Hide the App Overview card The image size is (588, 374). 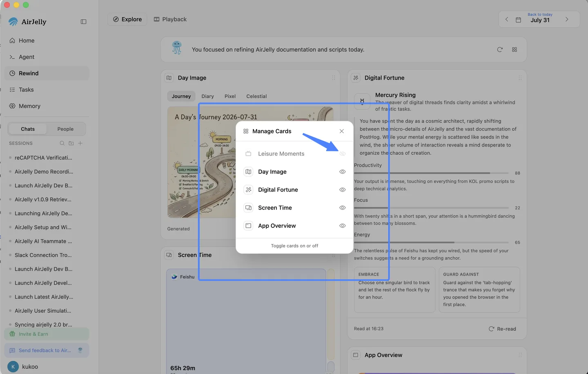pos(343,225)
